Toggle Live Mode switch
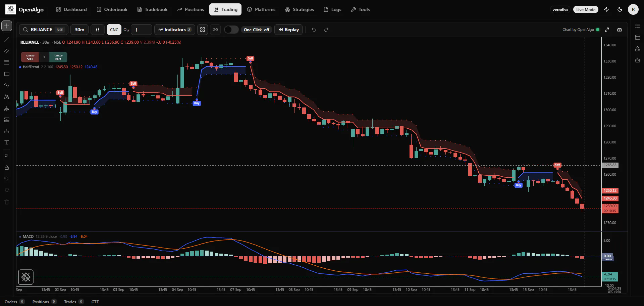This screenshot has height=306, width=644. click(x=586, y=9)
